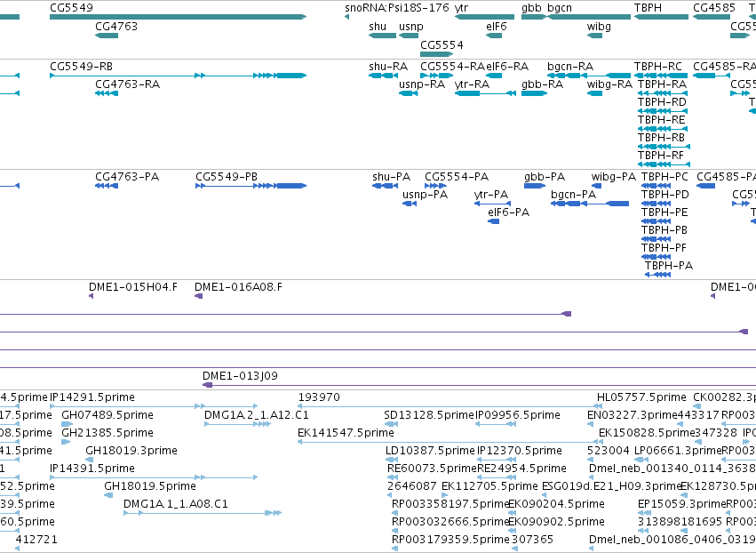The image size is (756, 553).
Task: Select the ytr gene label
Action: [x=461, y=8]
